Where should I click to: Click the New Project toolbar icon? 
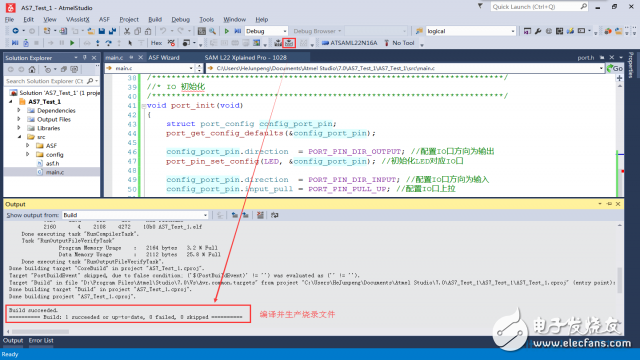[x=47, y=31]
